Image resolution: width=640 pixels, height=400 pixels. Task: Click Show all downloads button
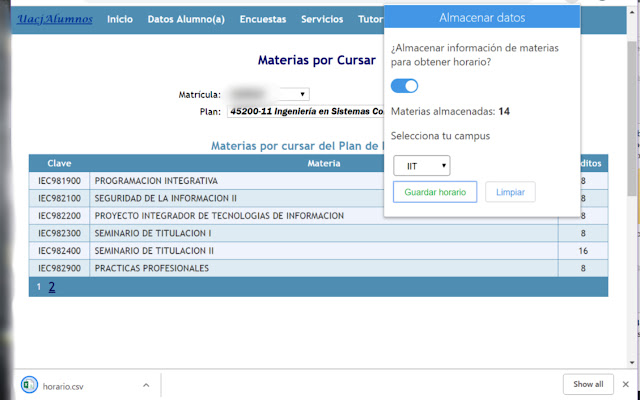[588, 384]
